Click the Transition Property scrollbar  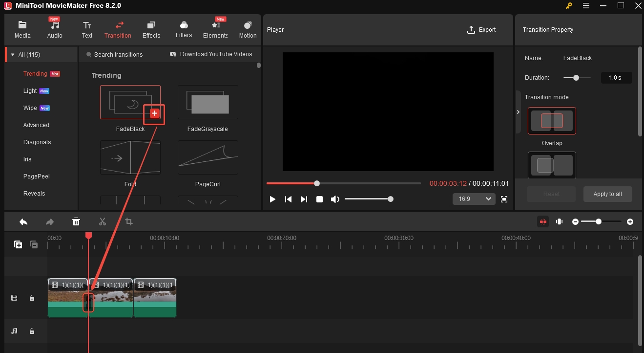(x=640, y=91)
